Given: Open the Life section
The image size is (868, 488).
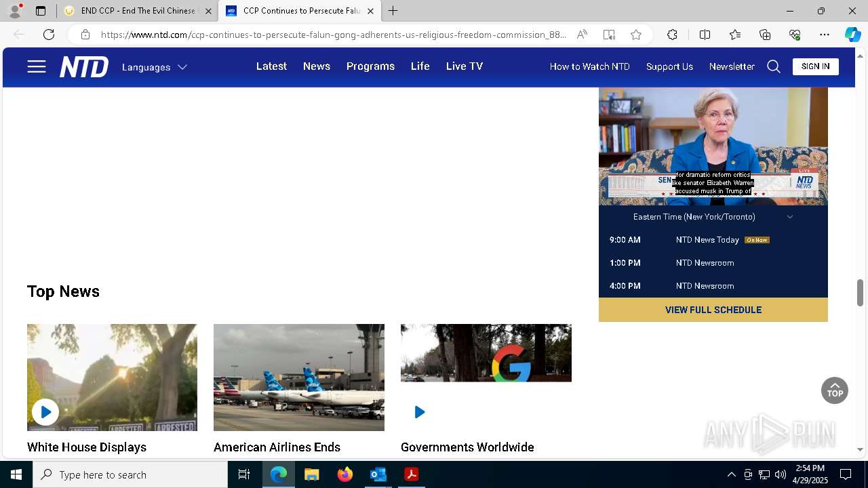Looking at the screenshot, I should [420, 66].
